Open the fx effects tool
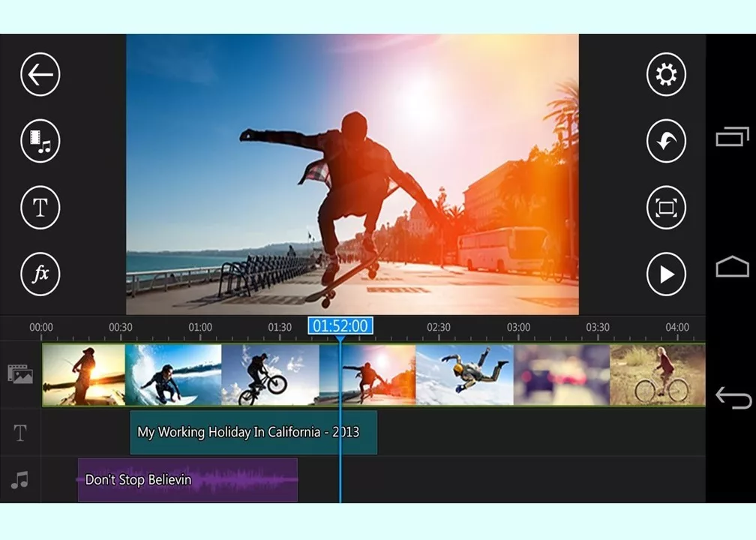The height and width of the screenshot is (540, 756). (x=40, y=274)
